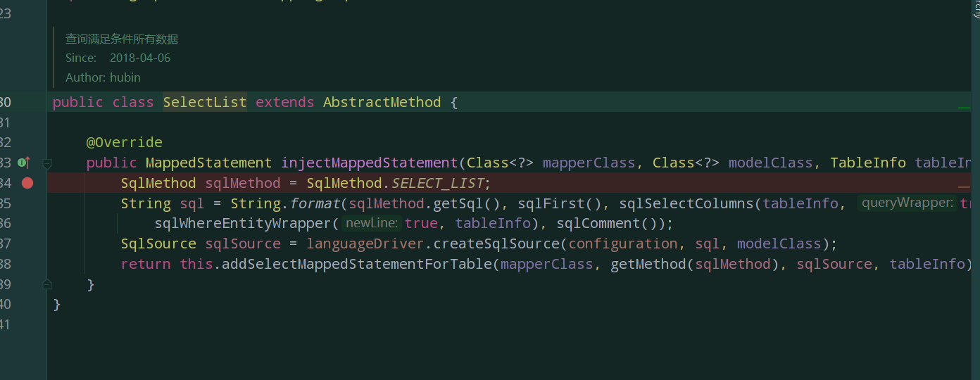
Task: Remove the red breakpoint on the SqlMethod line
Action: [27, 183]
